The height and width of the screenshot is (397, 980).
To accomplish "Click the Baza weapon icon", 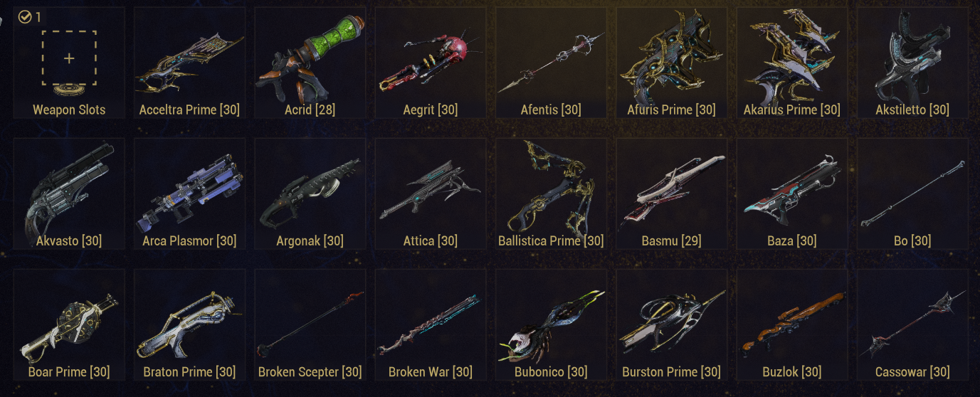I will tap(792, 194).
